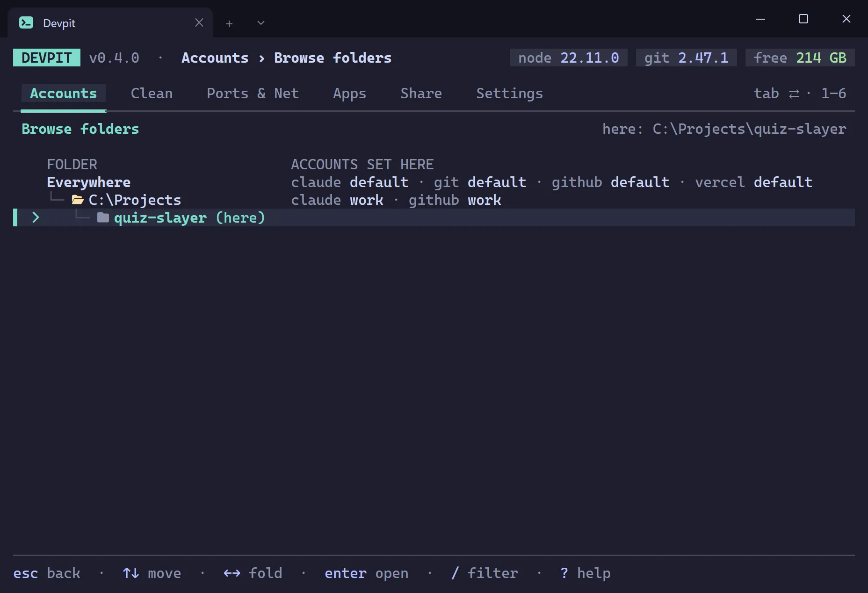Image resolution: width=868 pixels, height=593 pixels.
Task: Click the open folder icon beside C:\Projects
Action: (78, 200)
